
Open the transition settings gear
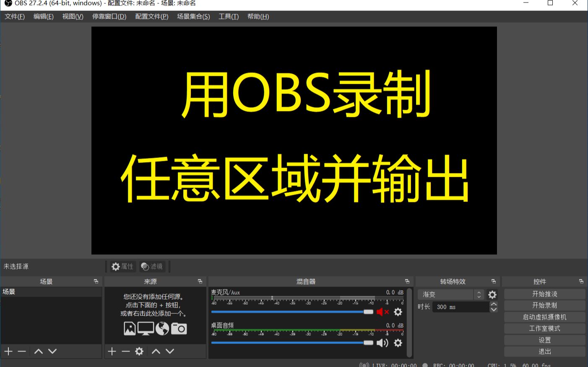[x=492, y=295]
